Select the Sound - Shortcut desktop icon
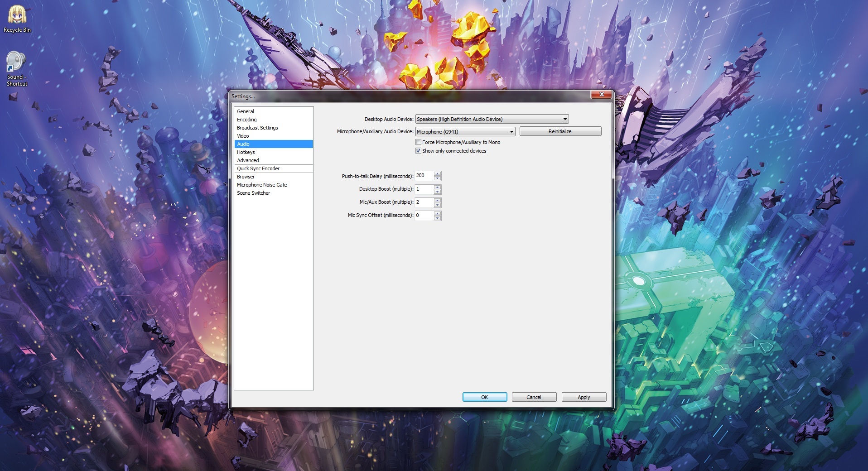The image size is (868, 471). tap(17, 69)
